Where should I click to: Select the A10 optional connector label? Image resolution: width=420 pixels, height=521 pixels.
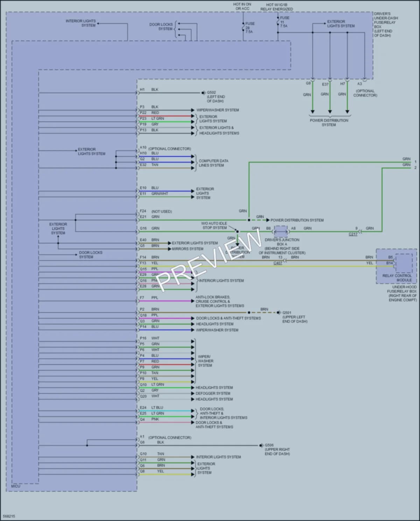pyautogui.click(x=165, y=148)
